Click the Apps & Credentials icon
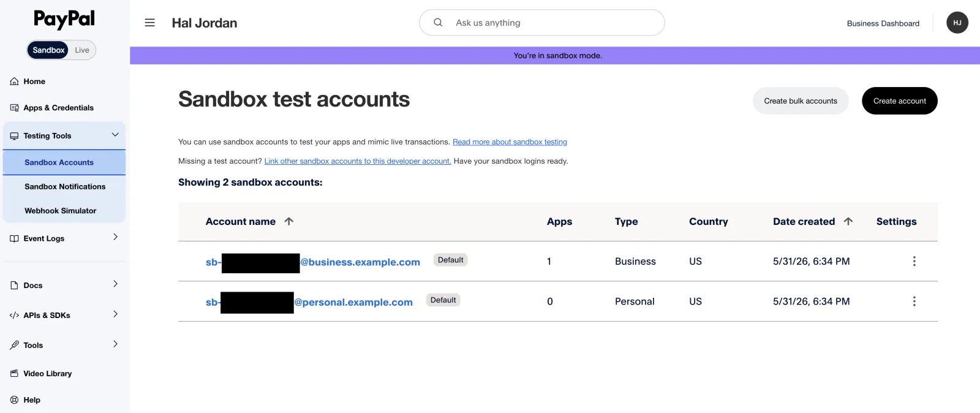The image size is (980, 413). pos(14,108)
